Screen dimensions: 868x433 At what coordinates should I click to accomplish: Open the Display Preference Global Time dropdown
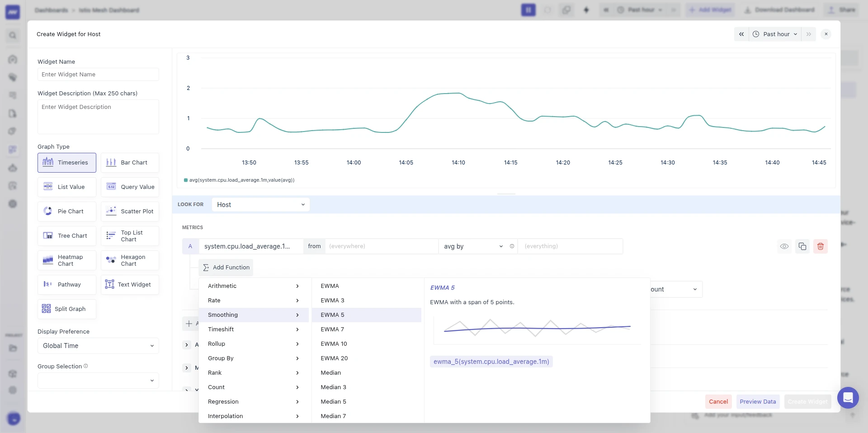pos(98,346)
